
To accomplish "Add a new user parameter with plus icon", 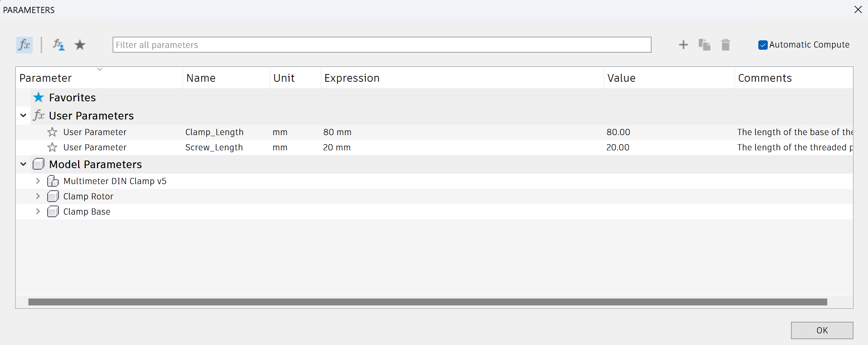I will point(683,45).
